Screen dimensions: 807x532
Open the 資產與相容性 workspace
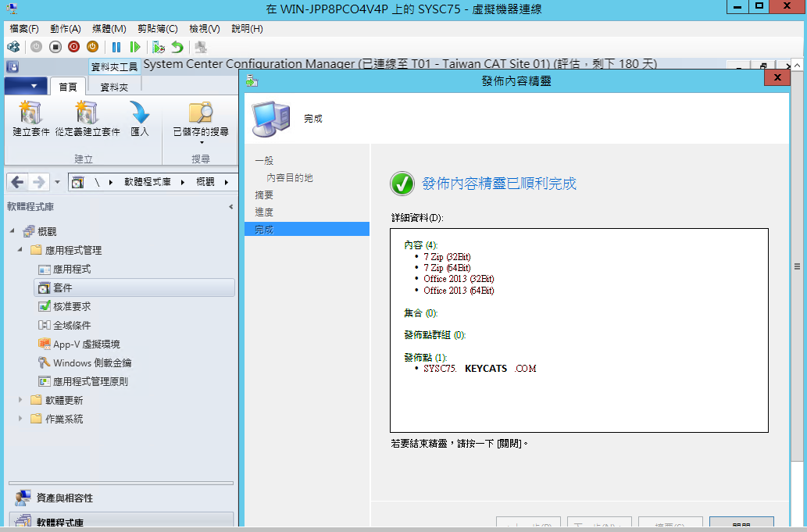pyautogui.click(x=121, y=498)
